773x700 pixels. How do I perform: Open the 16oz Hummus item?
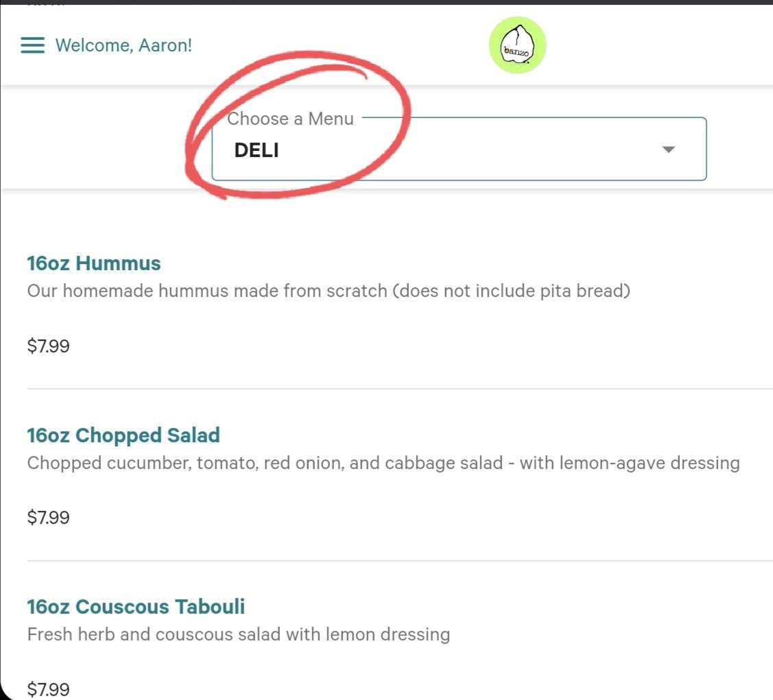tap(94, 263)
